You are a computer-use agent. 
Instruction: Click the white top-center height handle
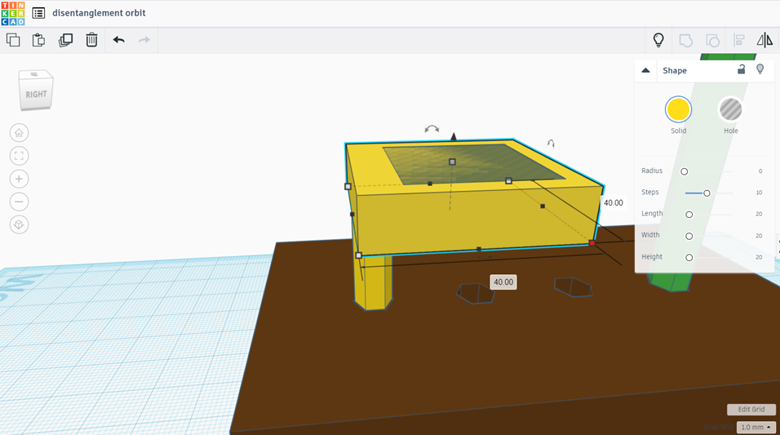(x=452, y=162)
